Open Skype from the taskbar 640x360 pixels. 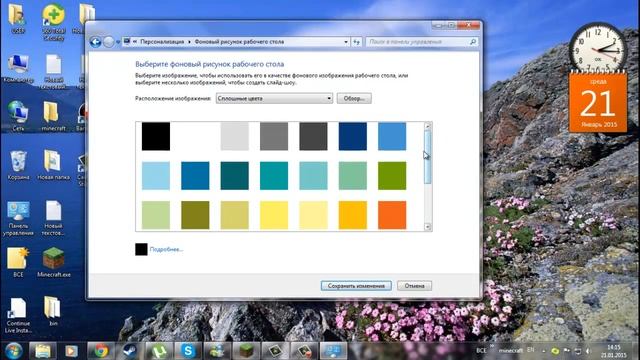188,351
